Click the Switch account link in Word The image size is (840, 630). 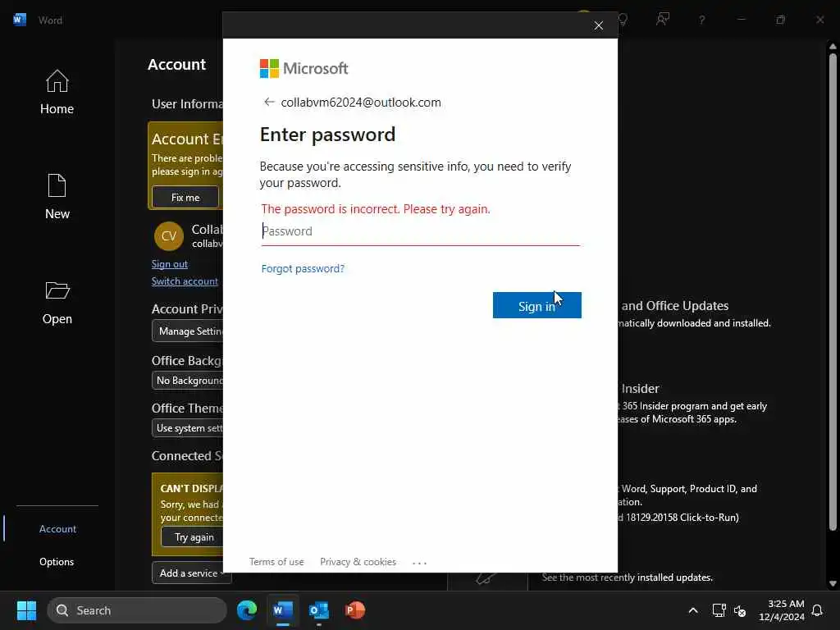[185, 281]
